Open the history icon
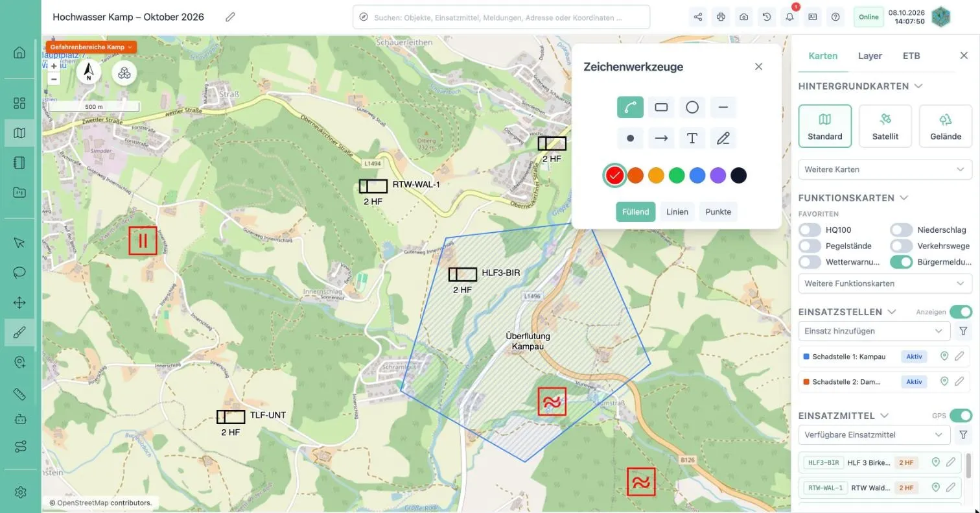The width and height of the screenshot is (980, 513). coord(767,17)
